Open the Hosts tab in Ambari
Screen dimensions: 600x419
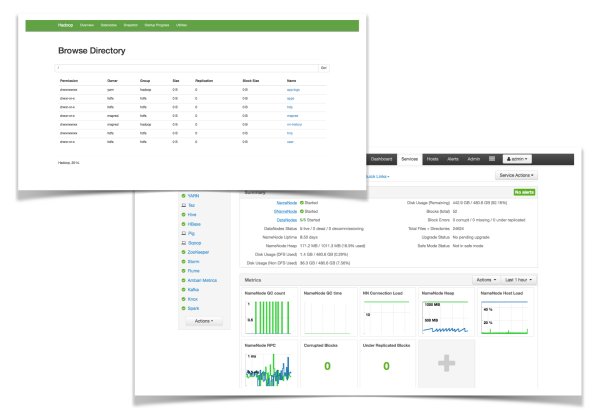(432, 159)
